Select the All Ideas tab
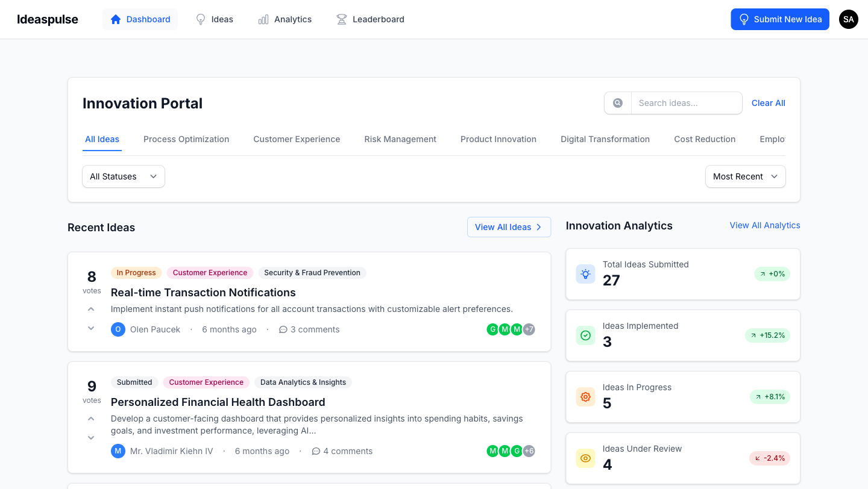The image size is (868, 489). tap(102, 139)
